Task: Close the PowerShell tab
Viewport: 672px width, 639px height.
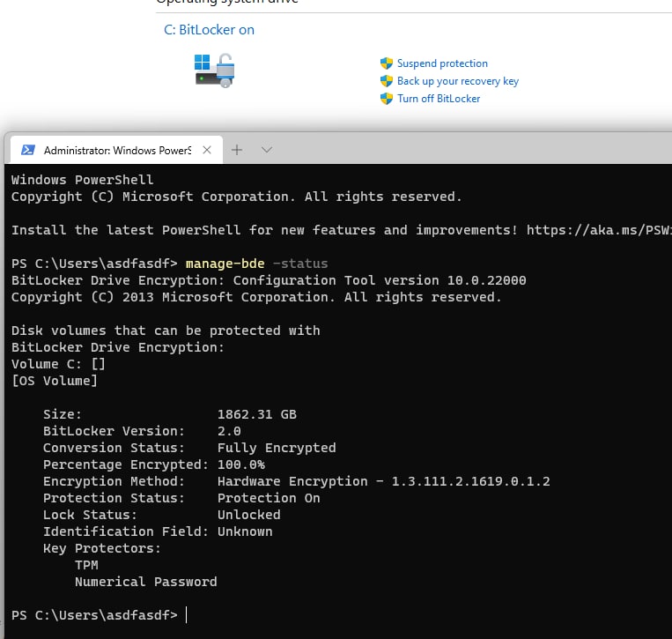Action: click(207, 150)
